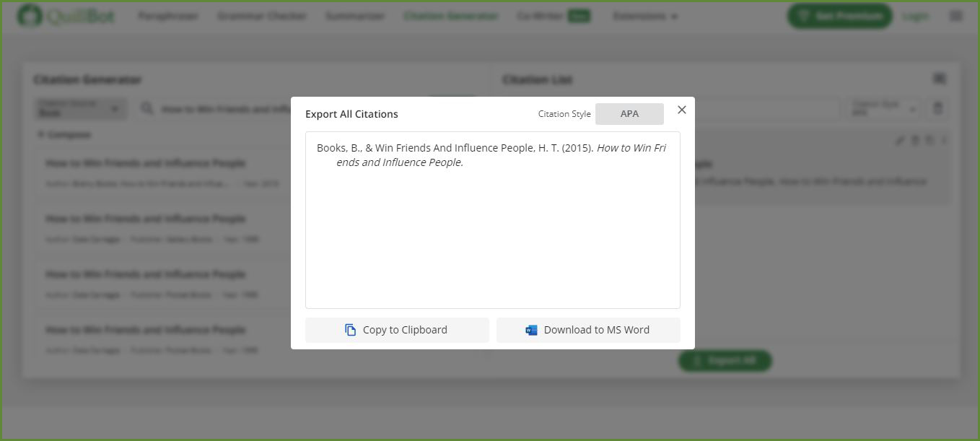Click the MS Word icon

[532, 330]
